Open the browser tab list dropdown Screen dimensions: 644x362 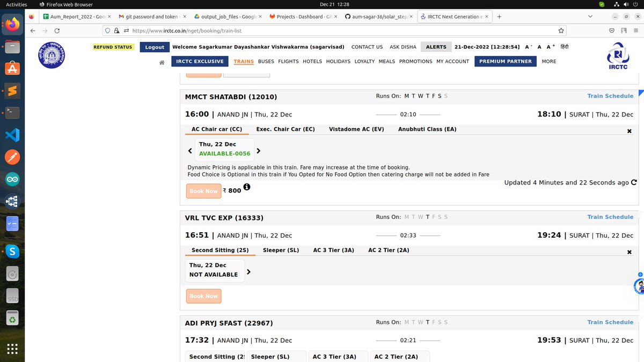[x=590, y=17]
